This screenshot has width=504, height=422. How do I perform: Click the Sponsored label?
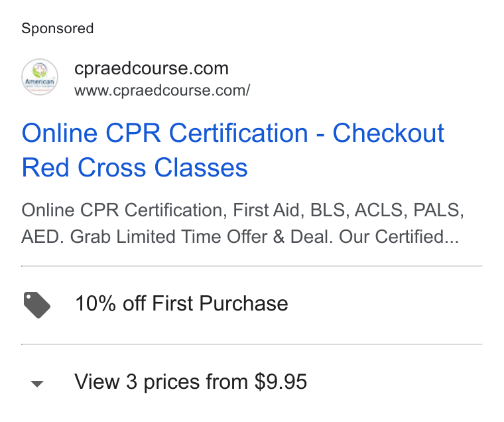pyautogui.click(x=58, y=29)
